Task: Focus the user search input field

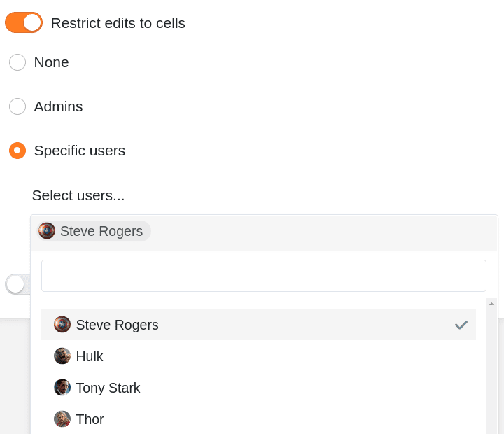Action: pos(264,276)
